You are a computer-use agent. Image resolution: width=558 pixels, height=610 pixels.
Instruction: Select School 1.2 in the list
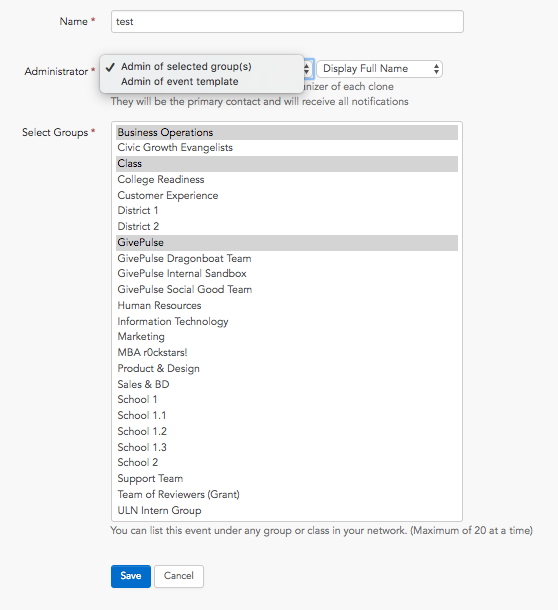(x=287, y=432)
